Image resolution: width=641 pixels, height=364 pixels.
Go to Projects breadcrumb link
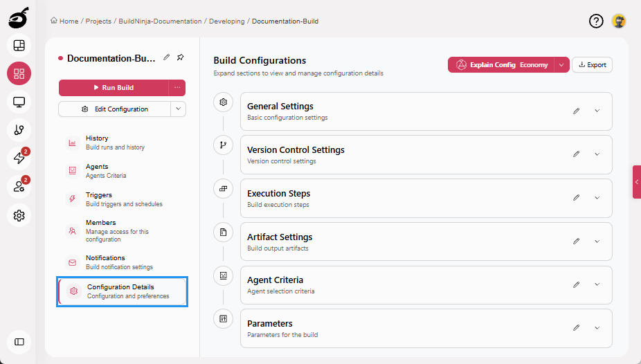98,21
